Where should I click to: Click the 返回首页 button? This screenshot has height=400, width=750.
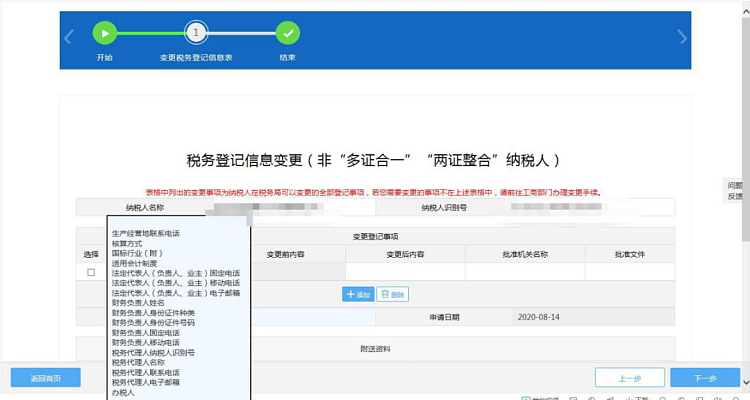pos(45,378)
